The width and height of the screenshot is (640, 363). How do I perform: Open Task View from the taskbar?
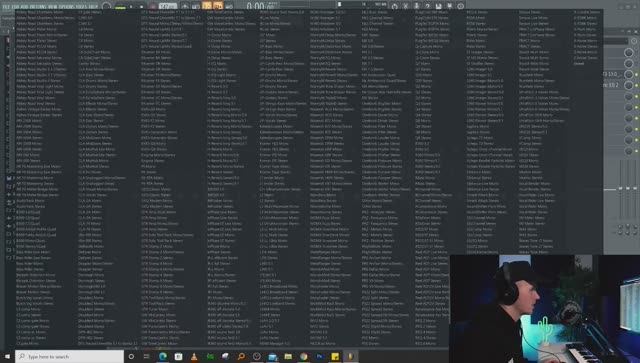(147, 356)
